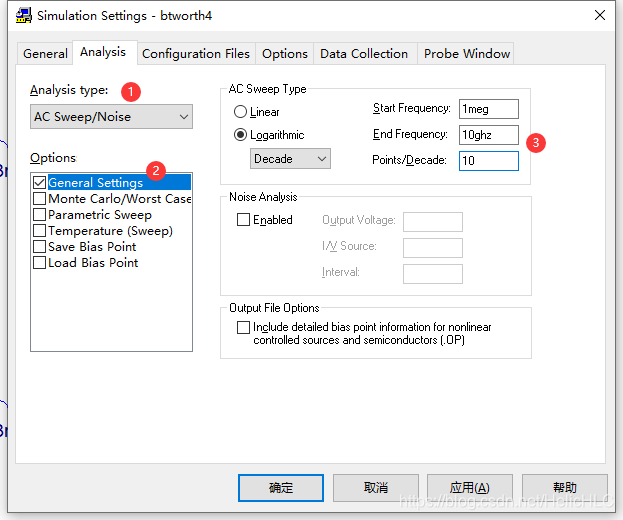Select the Logarithmic radio button
The image size is (623, 520).
coord(240,135)
